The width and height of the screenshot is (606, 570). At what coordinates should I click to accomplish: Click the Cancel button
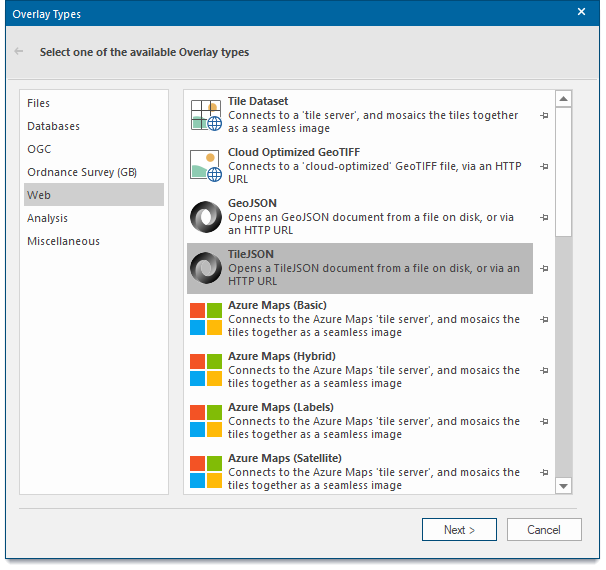pyautogui.click(x=544, y=529)
